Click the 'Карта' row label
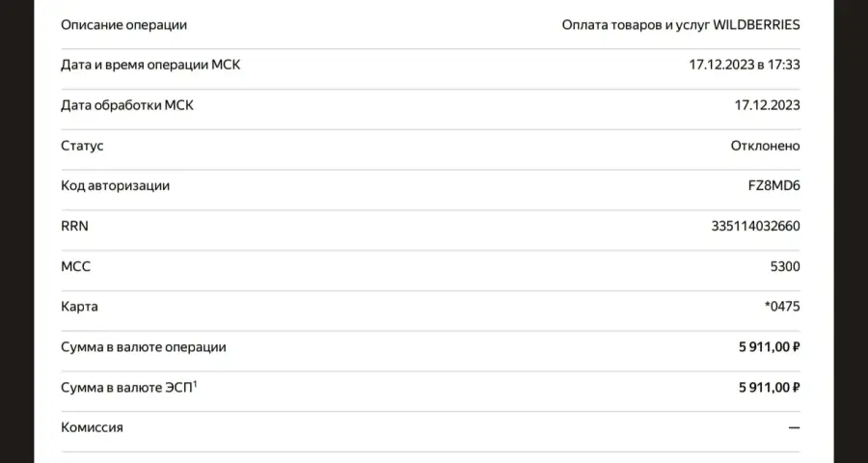868x463 pixels. click(x=79, y=307)
